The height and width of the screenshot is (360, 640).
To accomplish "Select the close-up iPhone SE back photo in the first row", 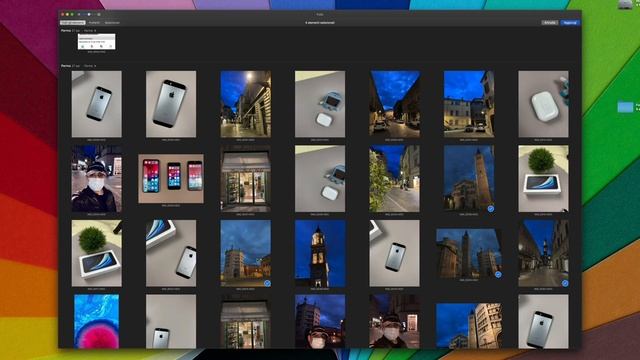I will click(171, 104).
